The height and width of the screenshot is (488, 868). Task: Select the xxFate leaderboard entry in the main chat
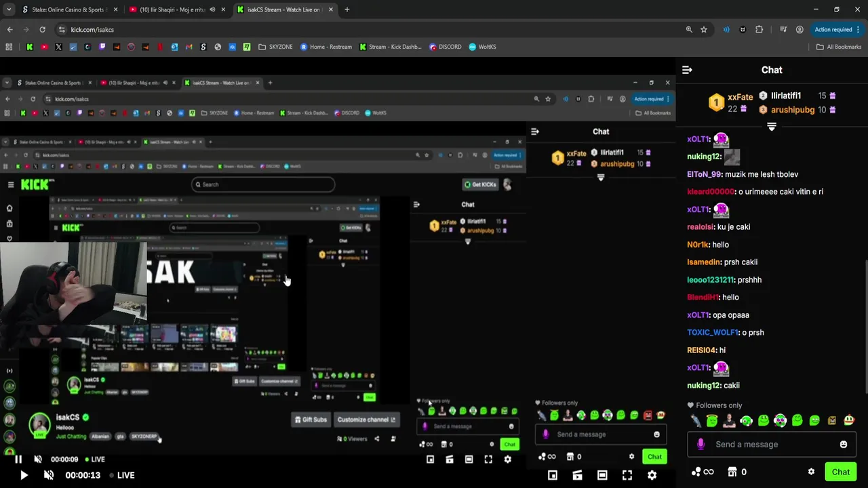(732, 102)
